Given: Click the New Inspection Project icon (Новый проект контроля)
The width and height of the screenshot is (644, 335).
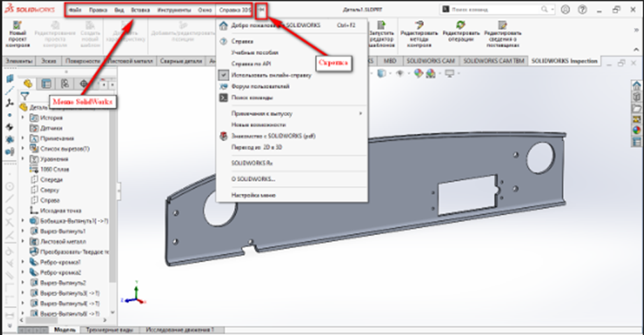Looking at the screenshot, I should click(17, 25).
